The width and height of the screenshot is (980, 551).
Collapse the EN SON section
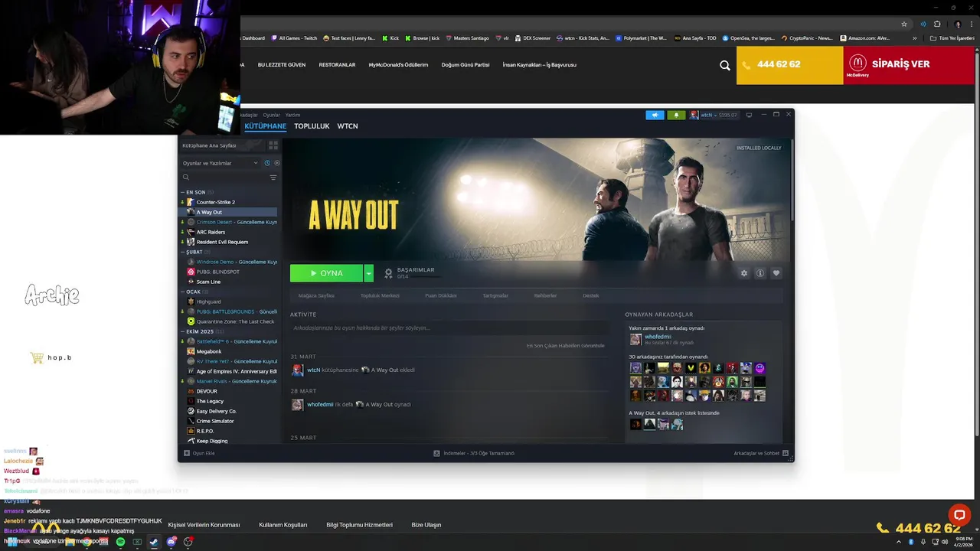click(x=196, y=192)
